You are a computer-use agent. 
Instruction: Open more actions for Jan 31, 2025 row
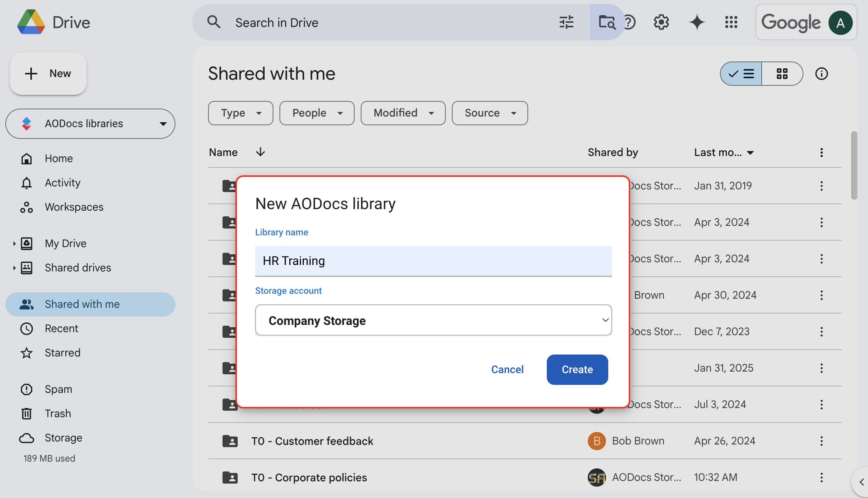[x=821, y=368]
